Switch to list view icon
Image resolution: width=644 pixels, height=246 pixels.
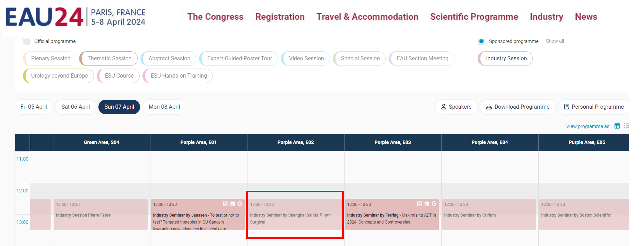[x=626, y=126]
